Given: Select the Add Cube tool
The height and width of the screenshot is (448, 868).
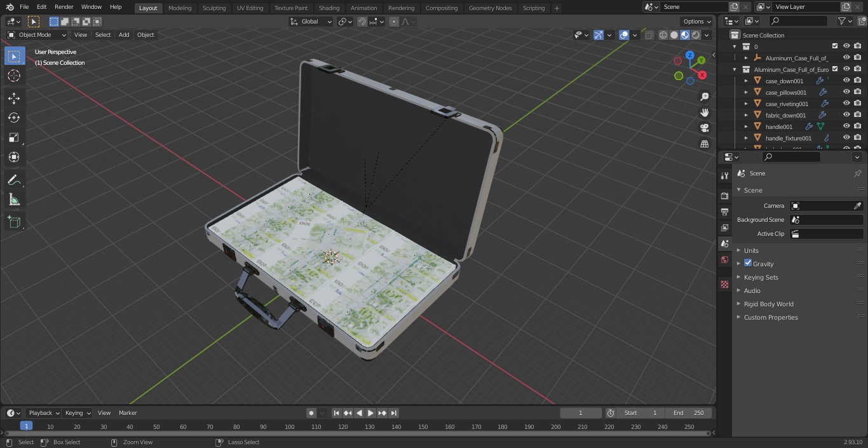Looking at the screenshot, I should (14, 222).
